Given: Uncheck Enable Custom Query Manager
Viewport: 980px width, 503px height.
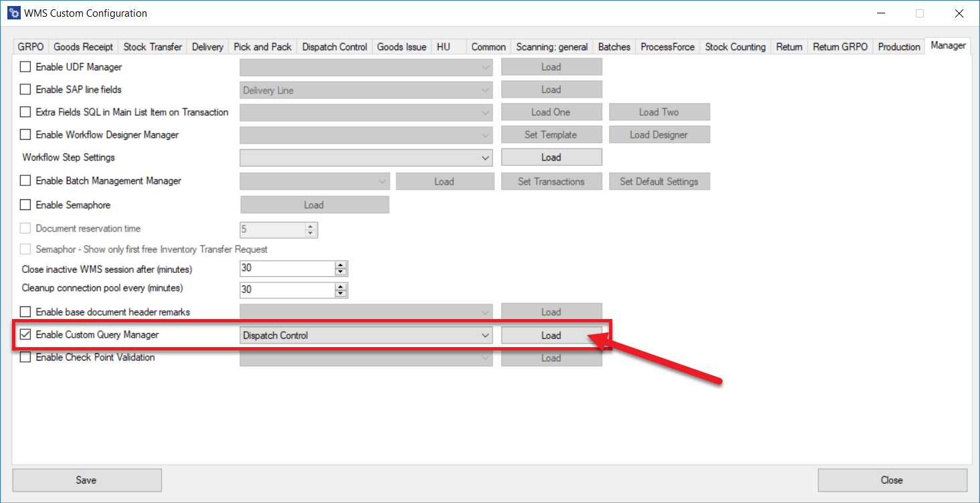Looking at the screenshot, I should click(26, 335).
